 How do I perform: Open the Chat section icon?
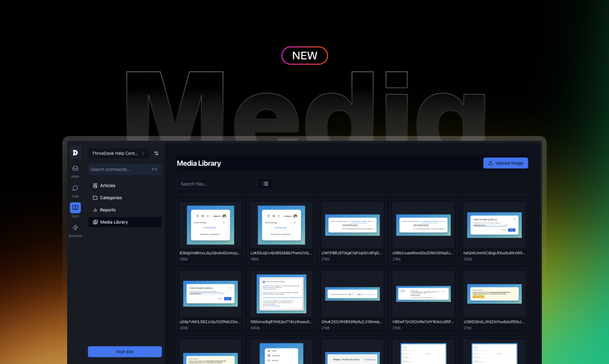coord(75,188)
